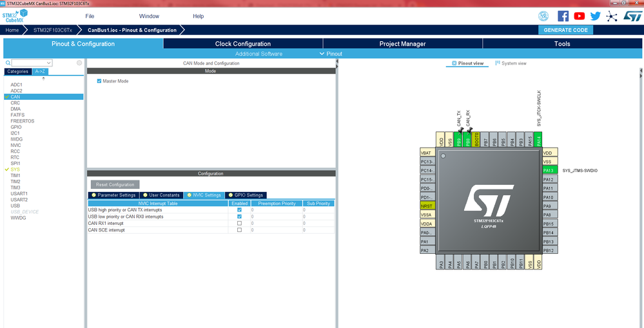The width and height of the screenshot is (644, 328).
Task: Enable the CAN SCE interrupt checkbox
Action: pos(239,230)
